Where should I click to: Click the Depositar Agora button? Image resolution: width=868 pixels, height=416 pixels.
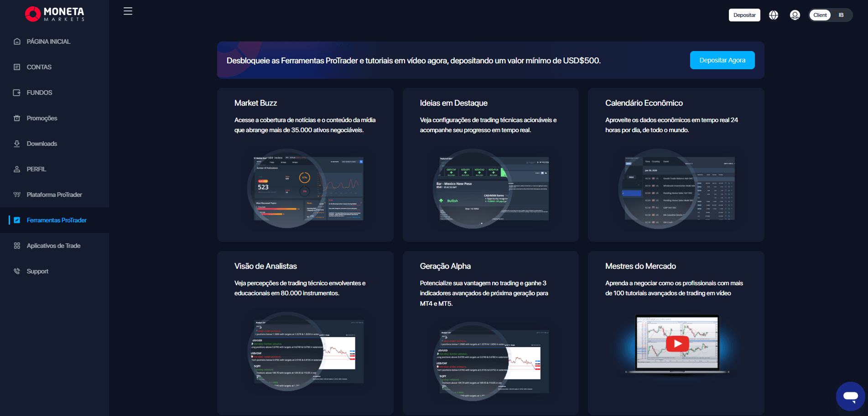722,60
